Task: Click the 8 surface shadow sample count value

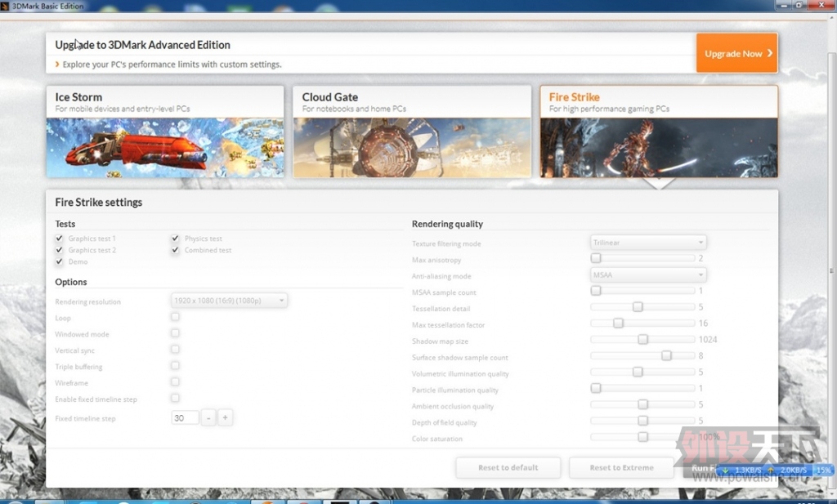Action: point(700,355)
